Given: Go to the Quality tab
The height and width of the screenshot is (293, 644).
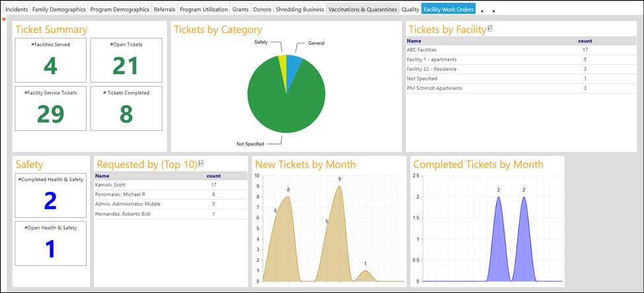Looking at the screenshot, I should [410, 9].
